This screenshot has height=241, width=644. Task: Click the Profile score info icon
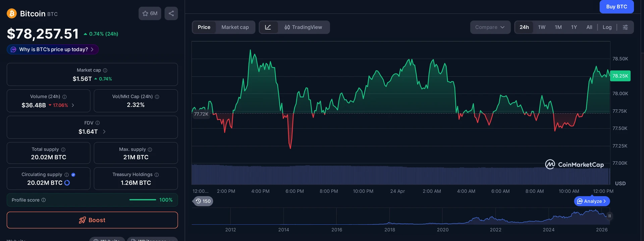(x=44, y=200)
